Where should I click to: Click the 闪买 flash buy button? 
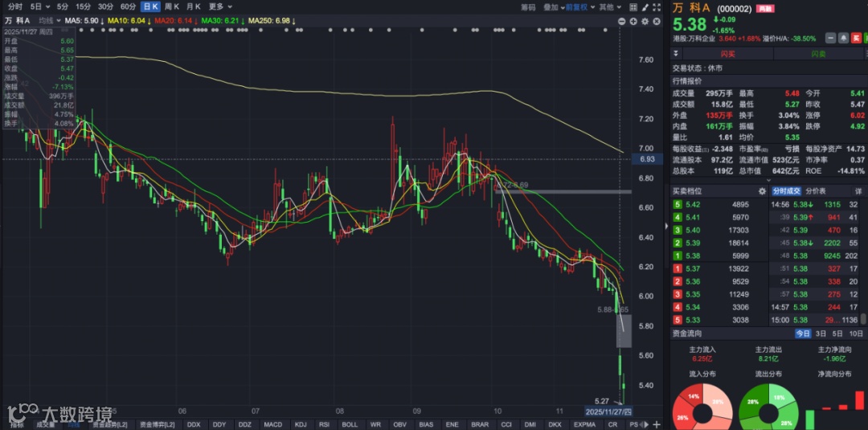pos(728,54)
